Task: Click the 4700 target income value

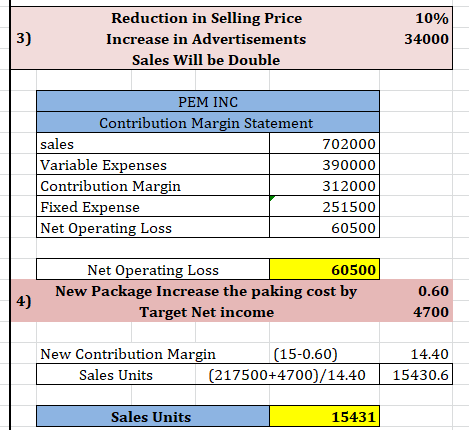Action: pos(431,312)
